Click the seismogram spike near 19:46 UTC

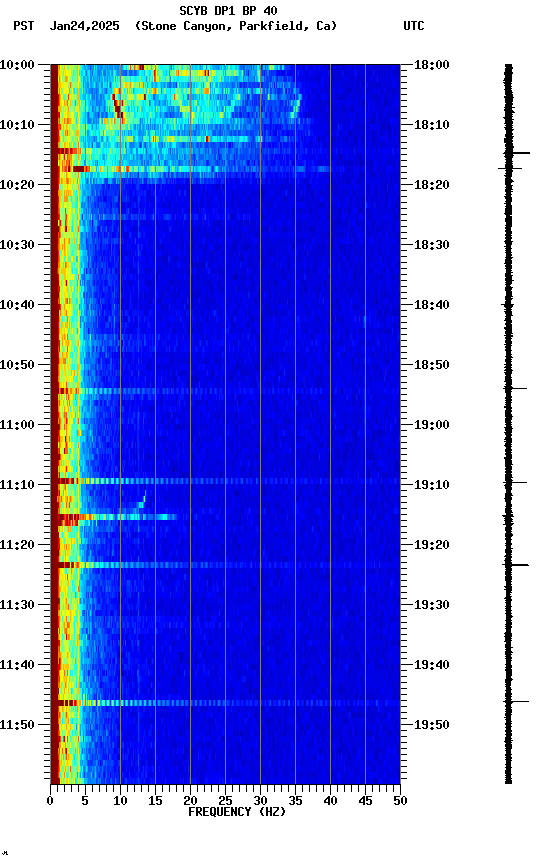pos(517,701)
